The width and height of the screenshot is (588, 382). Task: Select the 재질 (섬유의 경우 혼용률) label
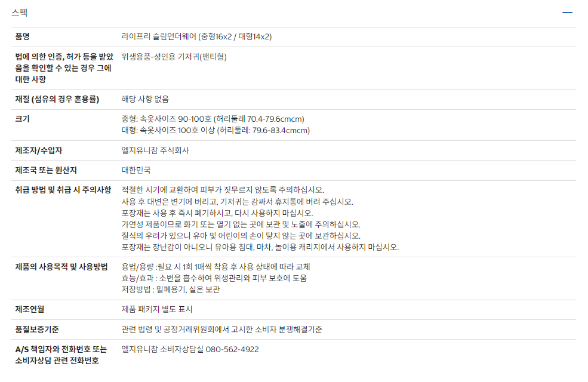(57, 99)
